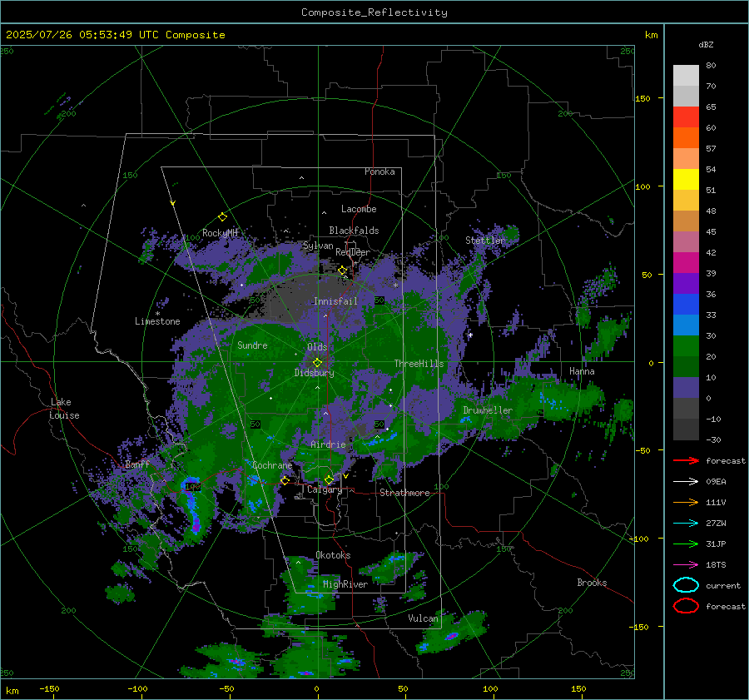Click the orange 111V arrow legend icon
Image resolution: width=749 pixels, height=700 pixels.
(x=686, y=502)
